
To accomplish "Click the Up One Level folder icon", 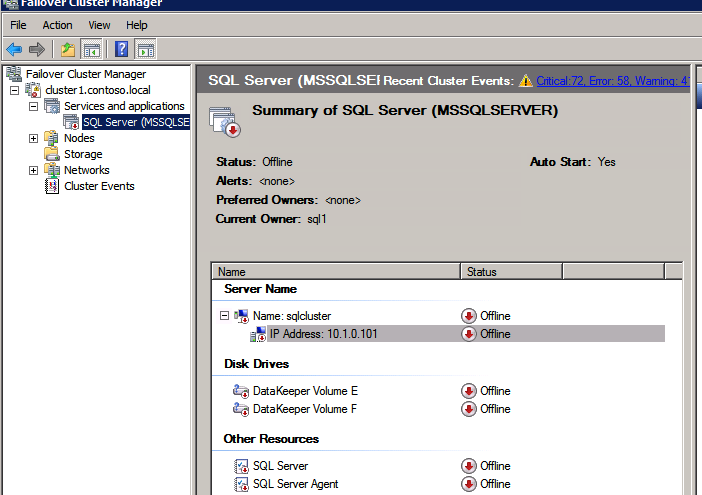I will coord(68,49).
